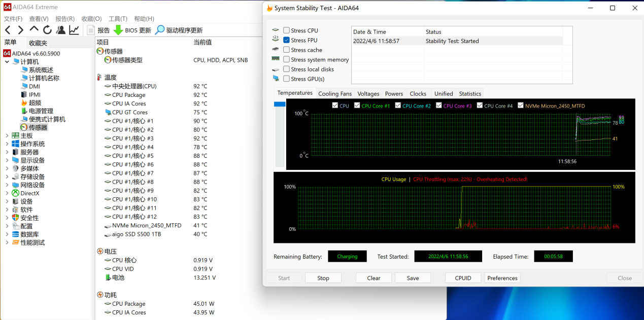Enable Stress system memory checkbox
Screen dimensions: 644x320
[286, 59]
